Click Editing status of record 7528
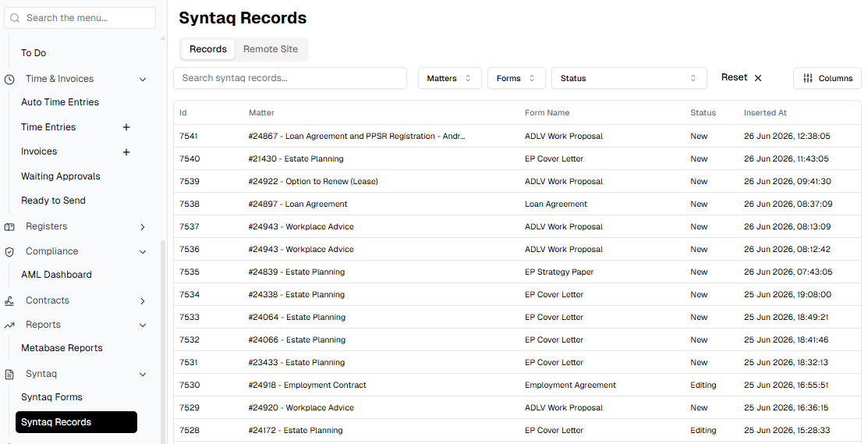This screenshot has height=444, width=868. (703, 431)
